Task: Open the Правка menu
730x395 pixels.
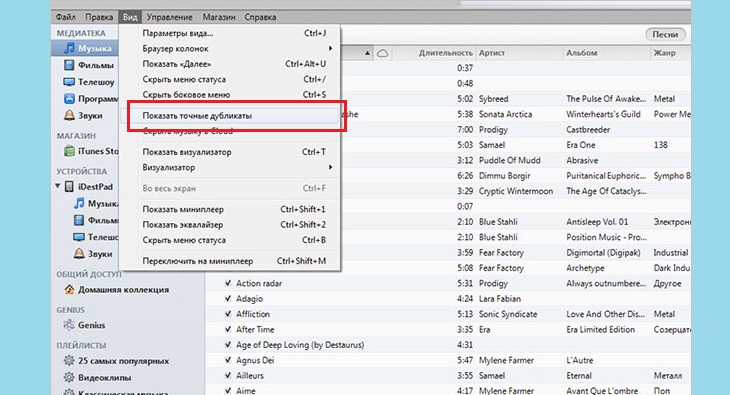Action: (99, 17)
